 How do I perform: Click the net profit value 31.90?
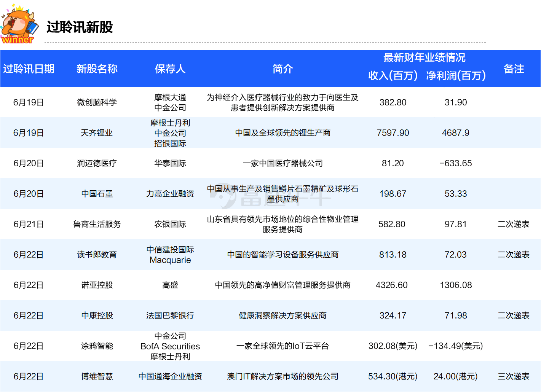click(x=456, y=102)
